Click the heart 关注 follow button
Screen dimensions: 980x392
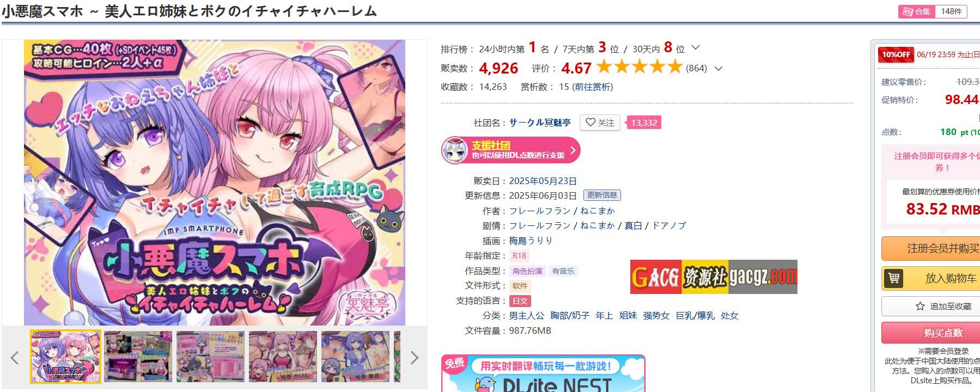coord(600,122)
